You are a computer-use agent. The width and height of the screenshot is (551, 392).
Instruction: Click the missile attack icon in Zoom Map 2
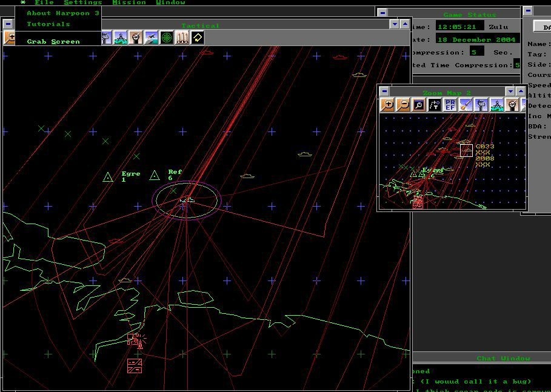point(466,105)
